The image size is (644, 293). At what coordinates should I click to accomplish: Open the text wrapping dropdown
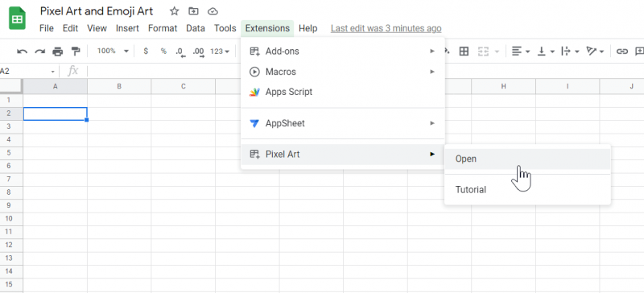tap(571, 52)
